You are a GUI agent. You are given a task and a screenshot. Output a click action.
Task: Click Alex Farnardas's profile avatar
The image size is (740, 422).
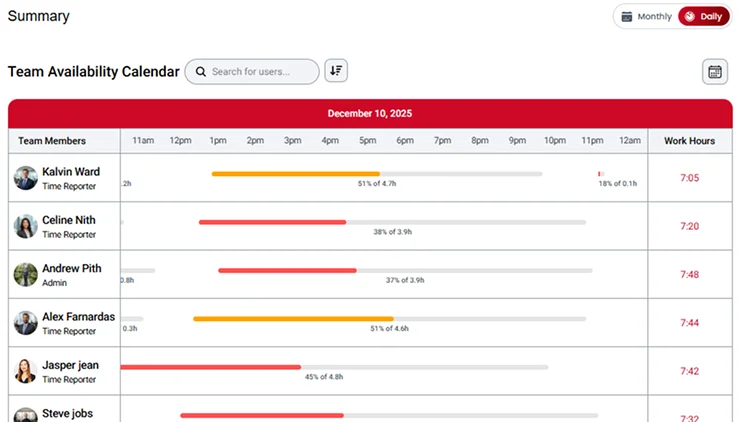(25, 323)
